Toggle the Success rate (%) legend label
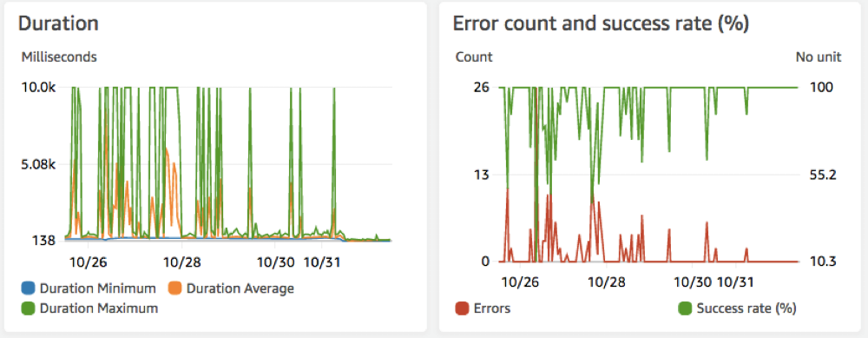 [x=746, y=308]
